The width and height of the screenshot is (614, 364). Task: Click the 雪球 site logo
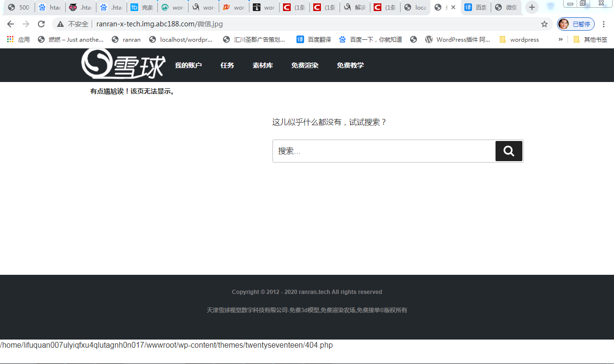123,65
